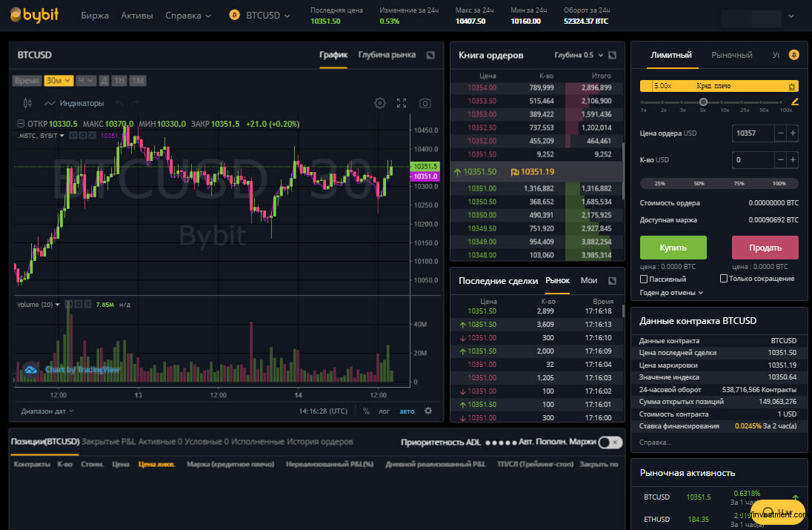
Task: Click the plus stepper for order price
Action: pos(793,133)
